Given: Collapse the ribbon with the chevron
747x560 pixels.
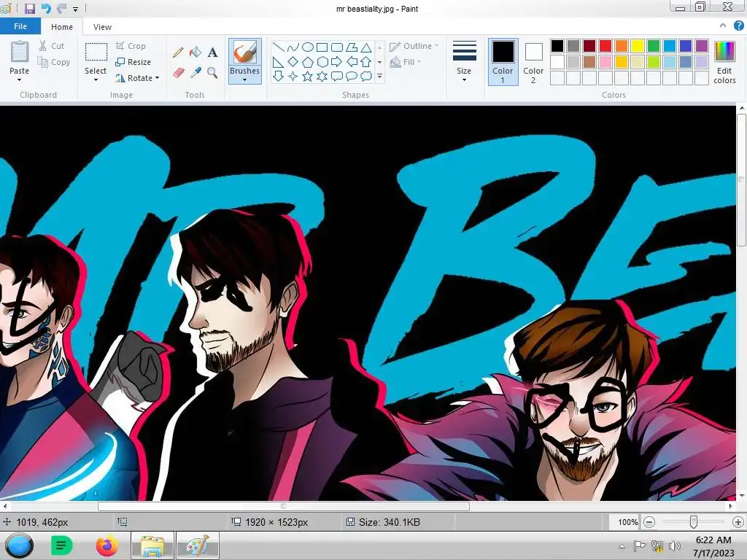Looking at the screenshot, I should (723, 26).
